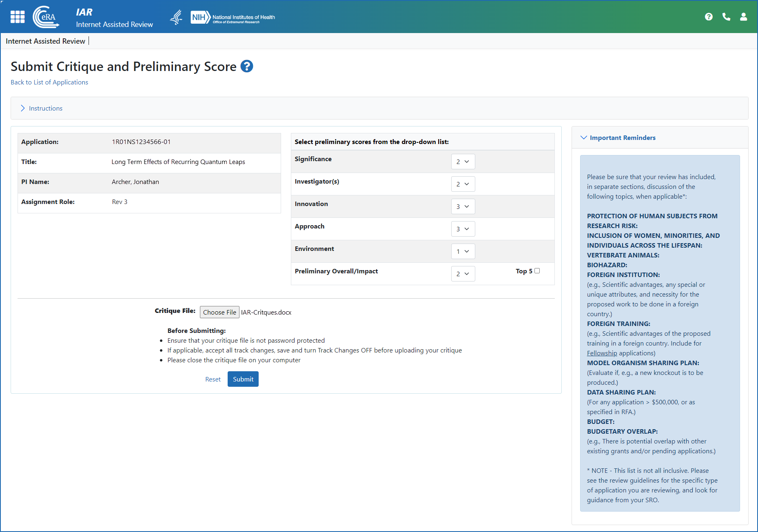Open the apps grid menu icon
758x532 pixels.
click(18, 17)
